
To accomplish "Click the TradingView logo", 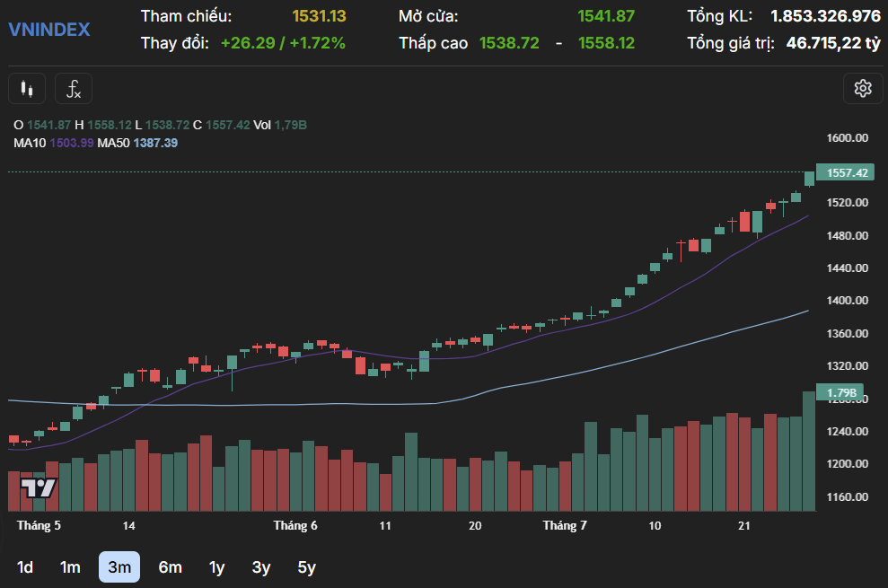I will [39, 488].
